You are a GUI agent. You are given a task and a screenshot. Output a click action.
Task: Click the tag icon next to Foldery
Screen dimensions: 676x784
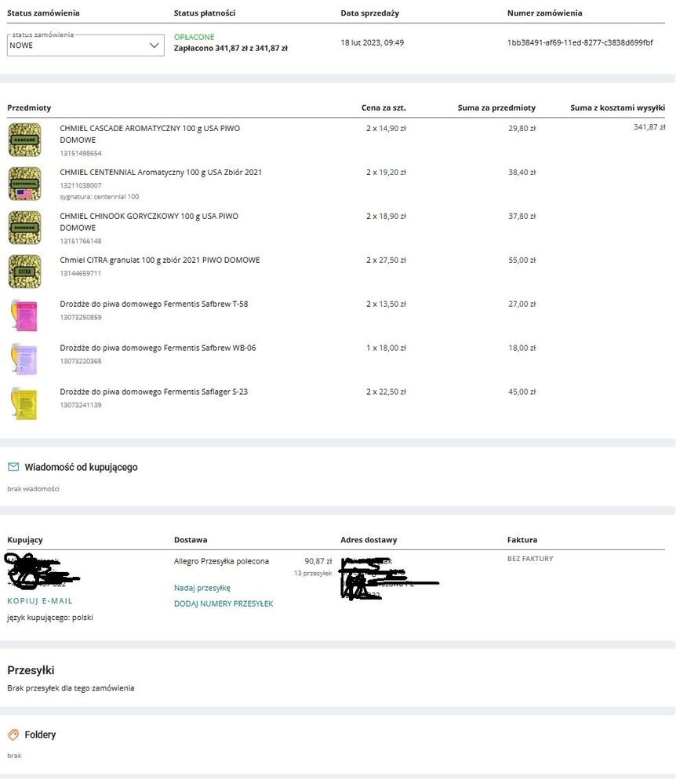13,735
